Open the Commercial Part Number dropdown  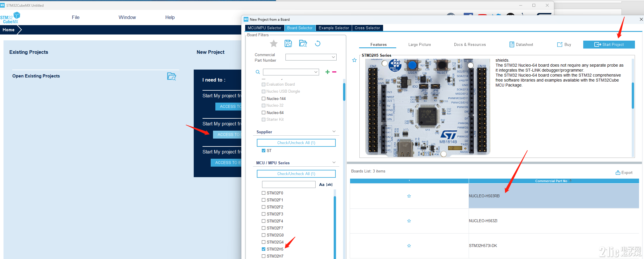(x=333, y=57)
